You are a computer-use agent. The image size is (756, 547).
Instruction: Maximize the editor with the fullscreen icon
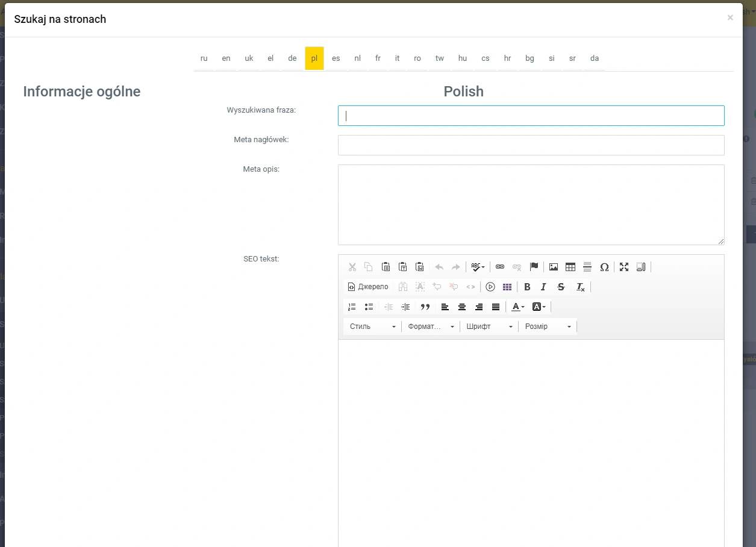click(624, 267)
